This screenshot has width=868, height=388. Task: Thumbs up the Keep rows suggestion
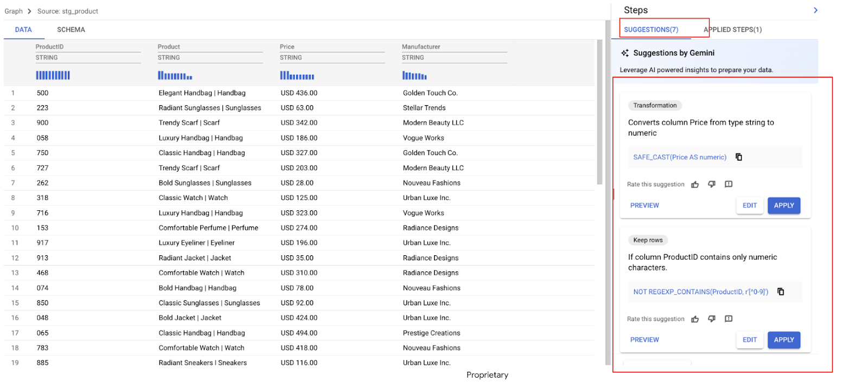pos(695,319)
